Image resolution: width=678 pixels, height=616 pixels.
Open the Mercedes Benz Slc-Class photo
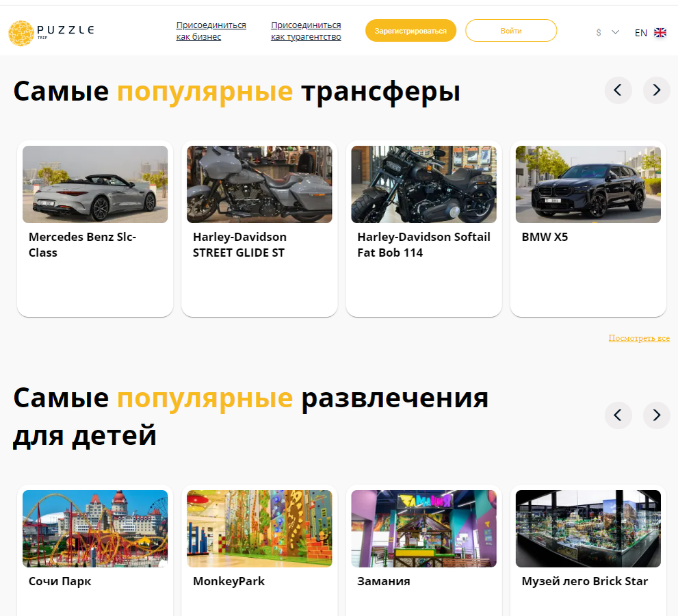(95, 184)
